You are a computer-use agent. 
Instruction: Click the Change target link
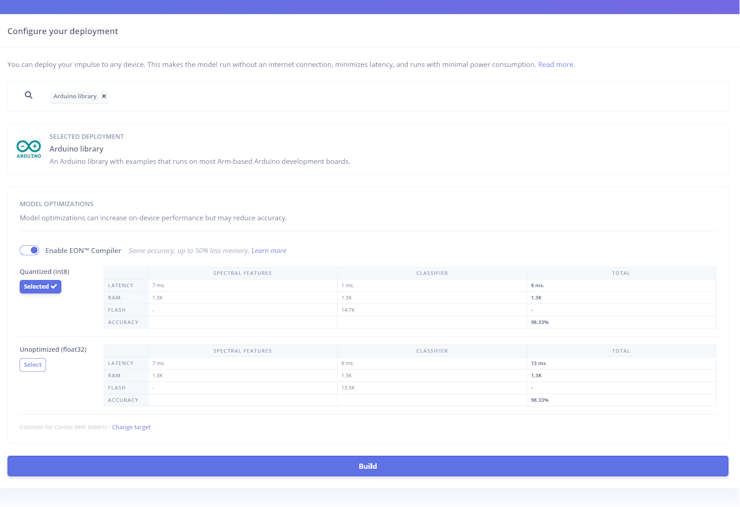131,427
